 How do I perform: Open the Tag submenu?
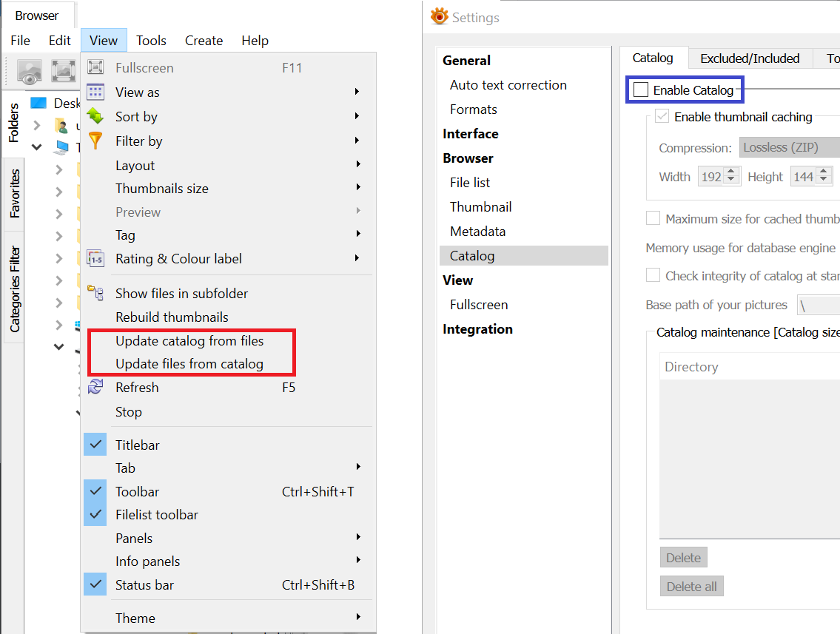coord(228,235)
